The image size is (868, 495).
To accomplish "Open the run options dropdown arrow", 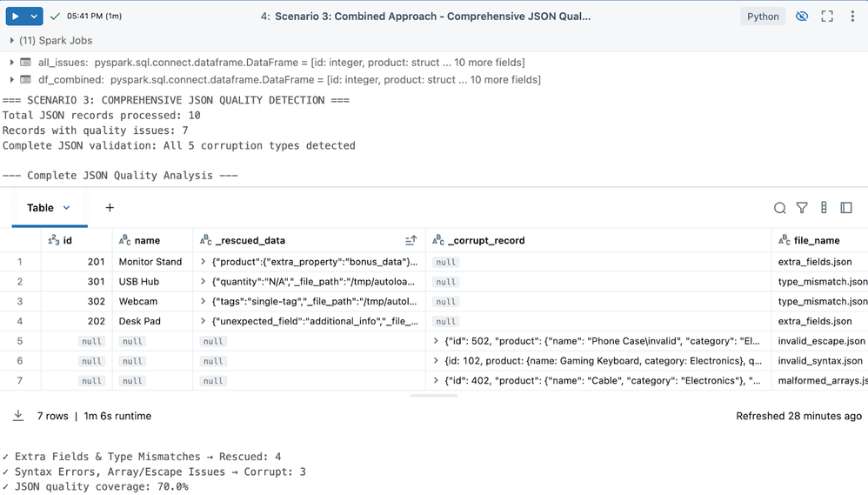I will pos(34,17).
